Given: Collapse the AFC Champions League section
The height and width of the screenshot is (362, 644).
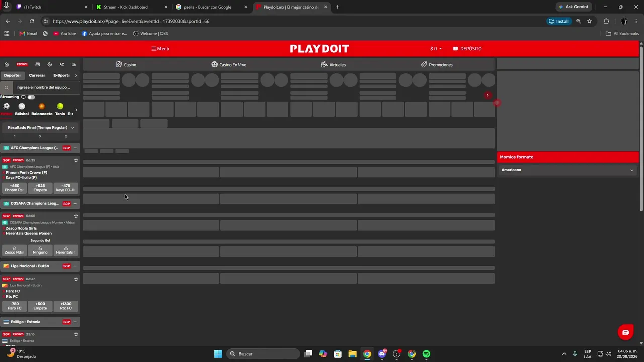Looking at the screenshot, I should click(x=75, y=148).
